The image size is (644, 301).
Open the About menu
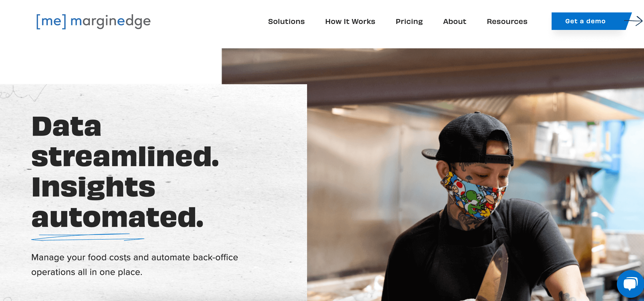454,22
